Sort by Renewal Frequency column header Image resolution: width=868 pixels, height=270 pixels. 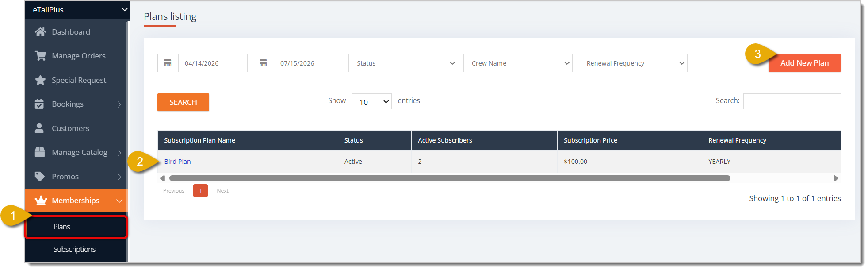click(771, 140)
